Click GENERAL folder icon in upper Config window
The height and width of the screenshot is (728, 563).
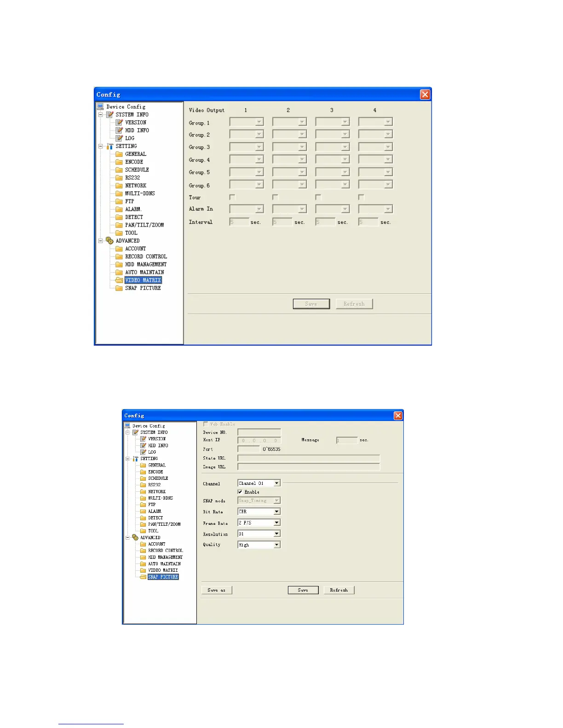coord(119,154)
